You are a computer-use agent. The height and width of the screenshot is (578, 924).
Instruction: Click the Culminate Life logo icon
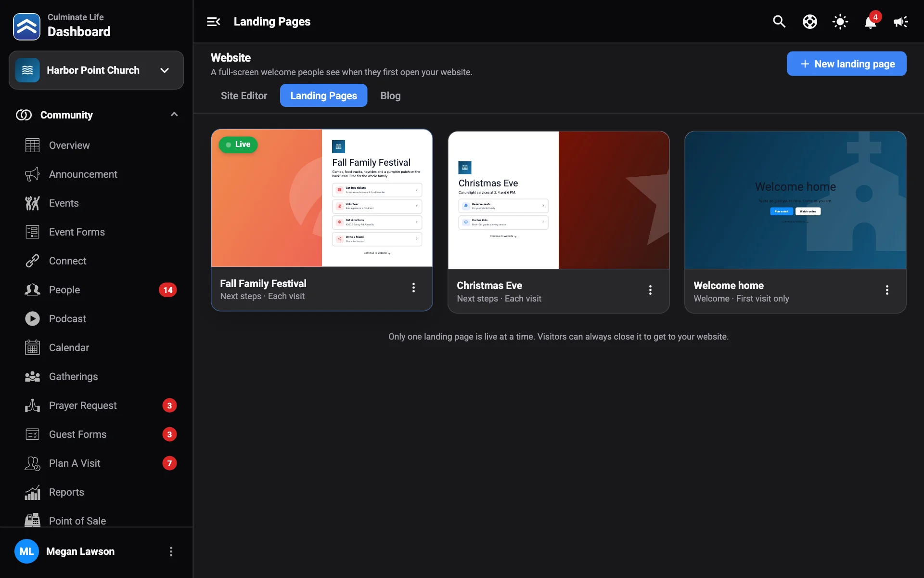[26, 26]
